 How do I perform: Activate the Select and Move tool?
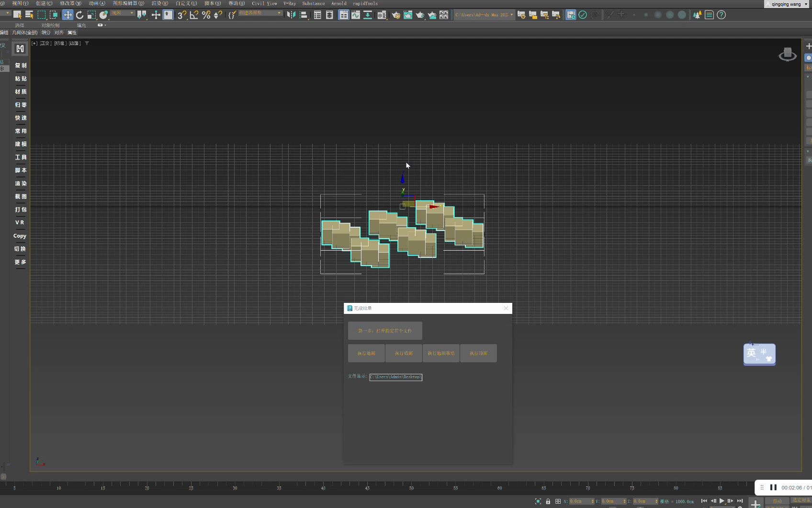pos(68,15)
